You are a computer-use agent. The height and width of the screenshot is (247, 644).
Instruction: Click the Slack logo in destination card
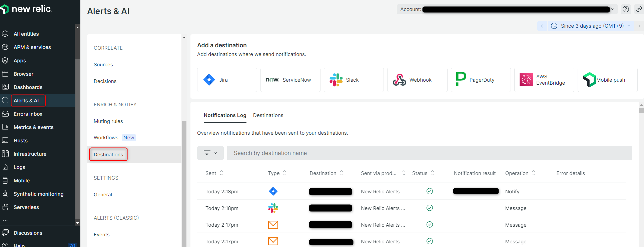pos(336,80)
